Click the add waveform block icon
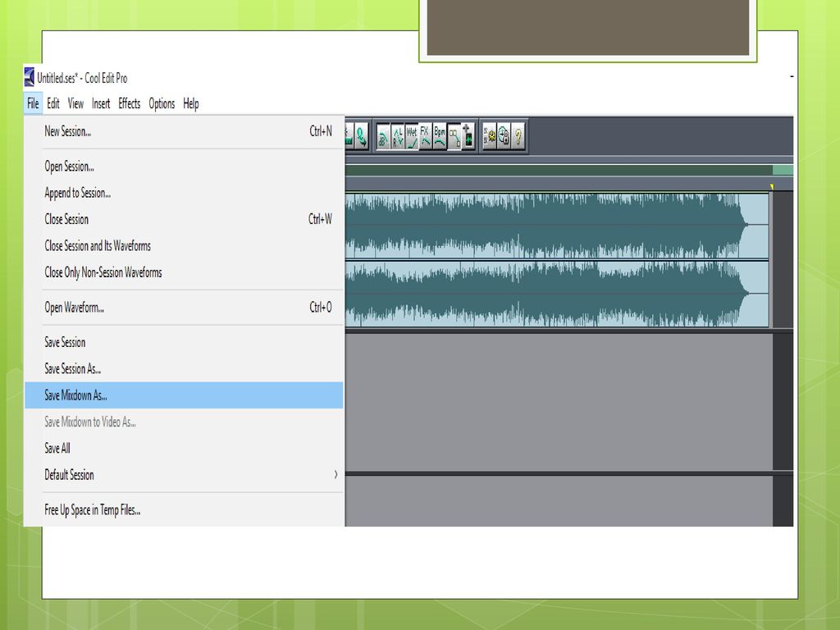 [x=468, y=136]
